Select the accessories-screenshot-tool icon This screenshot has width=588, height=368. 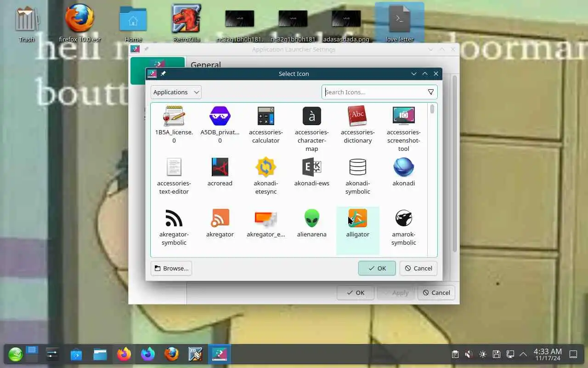coord(404,128)
